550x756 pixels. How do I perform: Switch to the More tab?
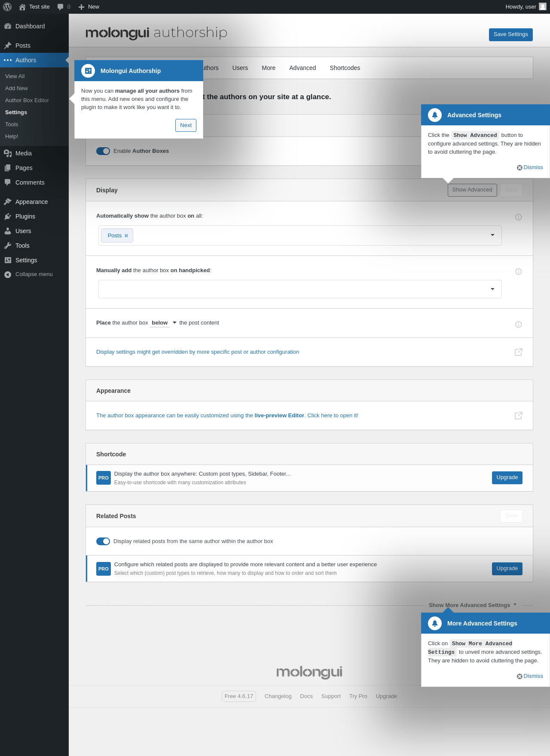269,68
